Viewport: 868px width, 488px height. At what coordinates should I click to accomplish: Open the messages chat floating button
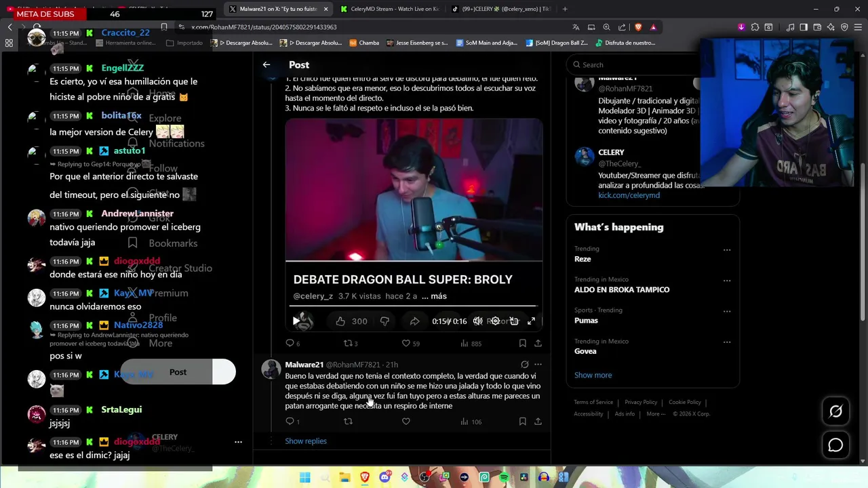coord(835,445)
